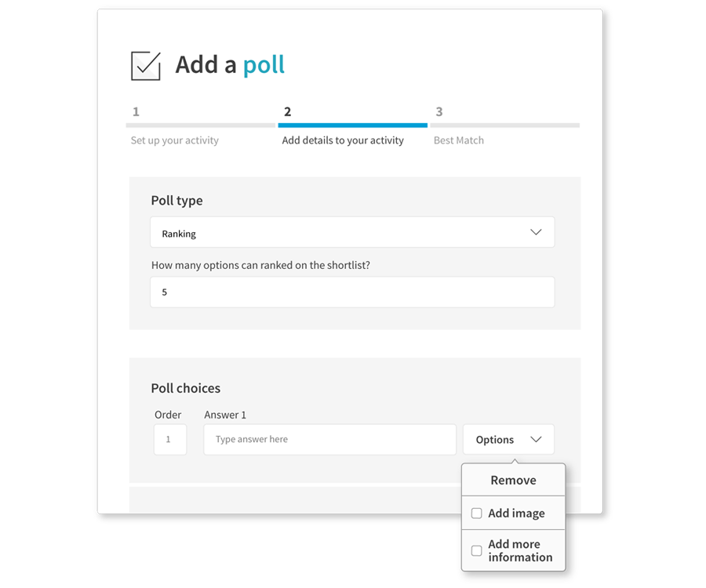Click the shortlist options count field

pyautogui.click(x=352, y=291)
